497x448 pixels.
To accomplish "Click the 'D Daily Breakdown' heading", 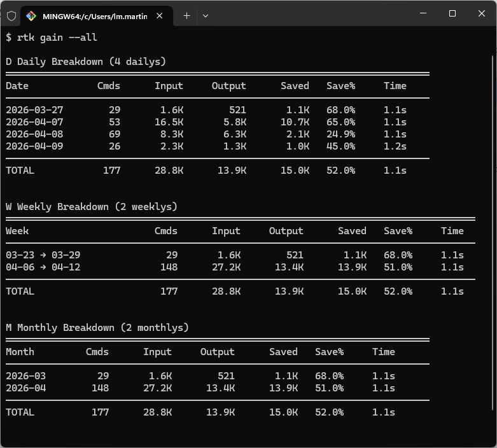I will pyautogui.click(x=85, y=62).
